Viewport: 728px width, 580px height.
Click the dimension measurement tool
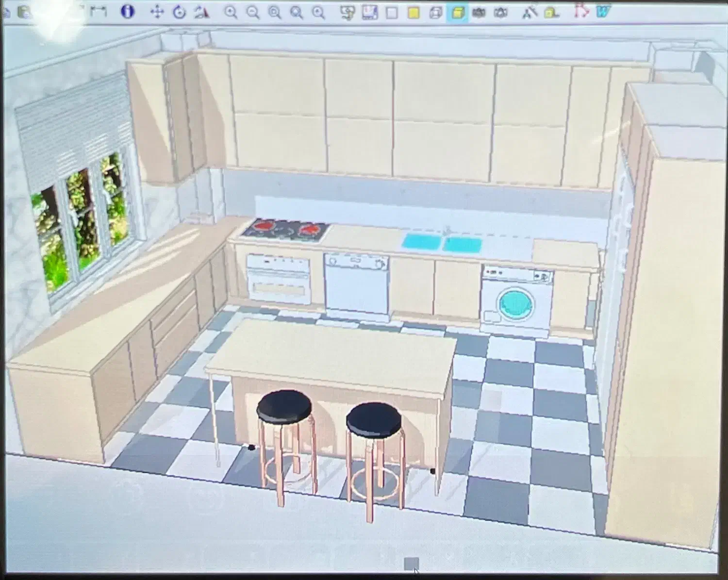[x=99, y=11]
